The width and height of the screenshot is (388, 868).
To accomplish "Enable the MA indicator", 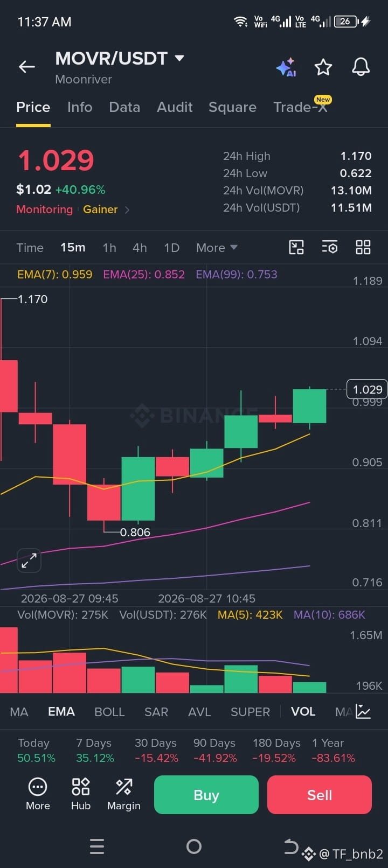I will pyautogui.click(x=19, y=712).
